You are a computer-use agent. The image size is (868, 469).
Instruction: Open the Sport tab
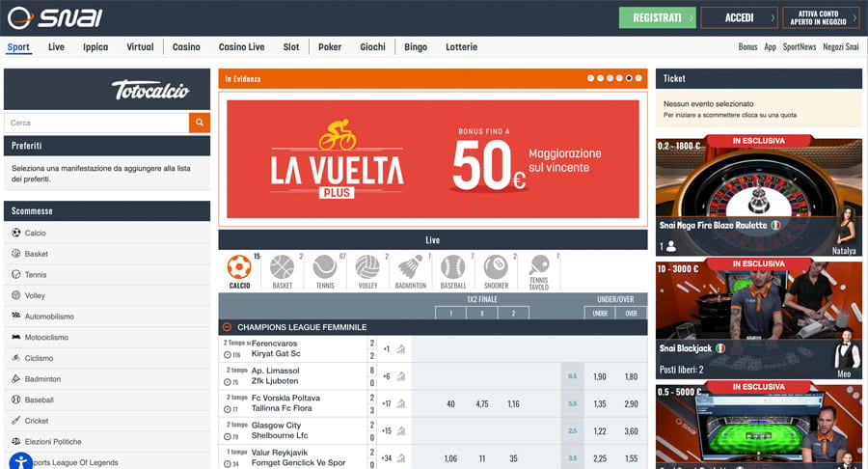(x=18, y=47)
